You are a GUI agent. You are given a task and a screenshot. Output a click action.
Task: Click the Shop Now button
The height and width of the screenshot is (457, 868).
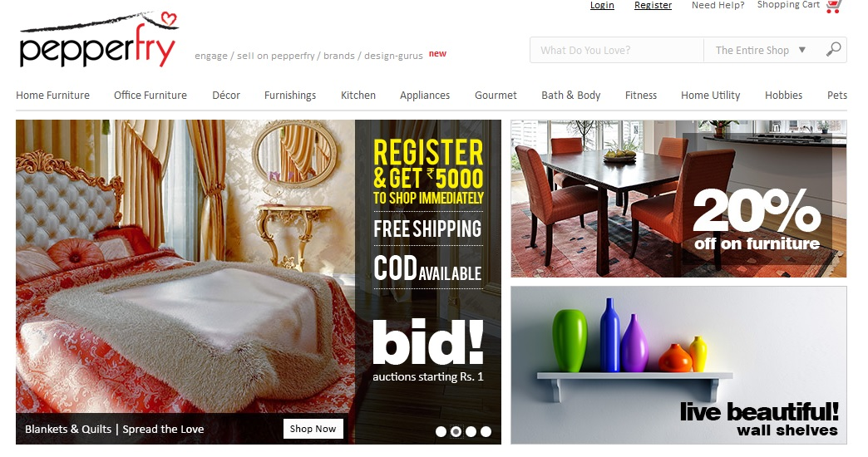pos(313,429)
